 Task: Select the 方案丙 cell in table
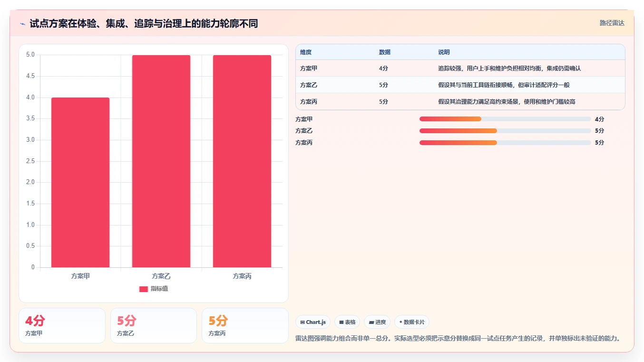pyautogui.click(x=309, y=102)
